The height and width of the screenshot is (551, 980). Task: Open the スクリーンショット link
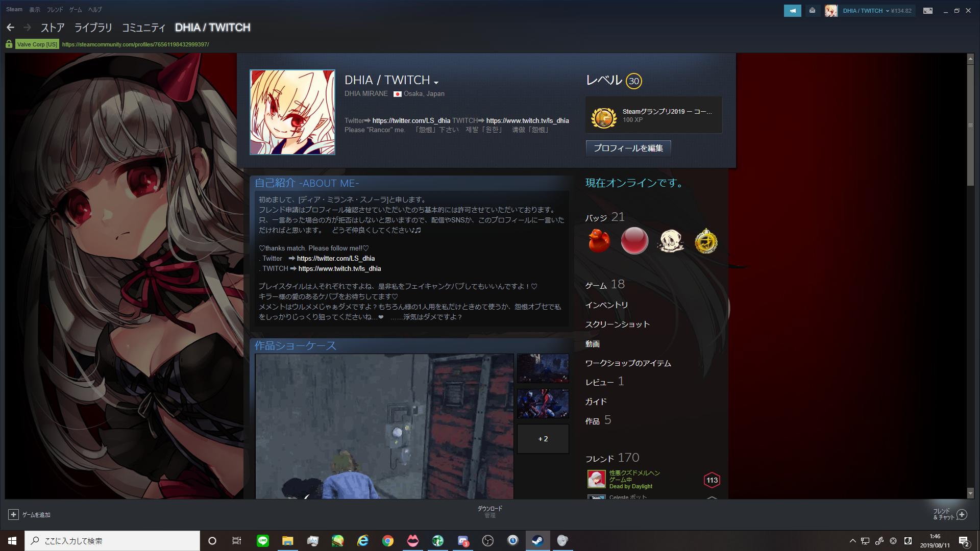click(618, 324)
